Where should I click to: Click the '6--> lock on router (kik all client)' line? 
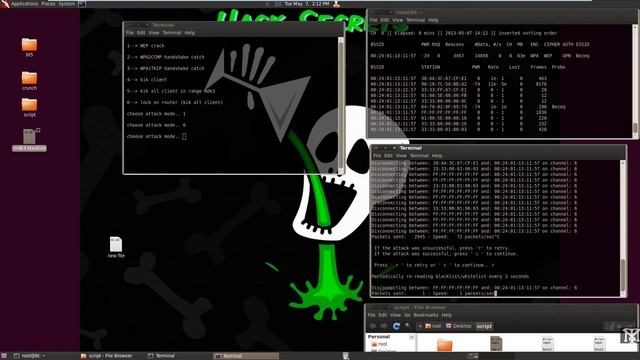(x=175, y=102)
